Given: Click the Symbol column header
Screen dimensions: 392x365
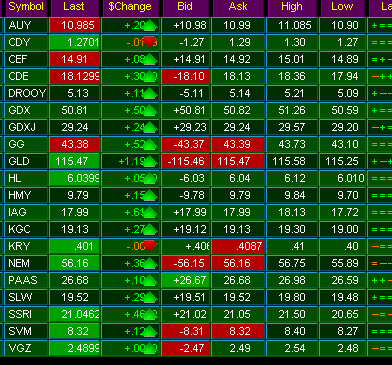Looking at the screenshot, I should pyautogui.click(x=26, y=7).
